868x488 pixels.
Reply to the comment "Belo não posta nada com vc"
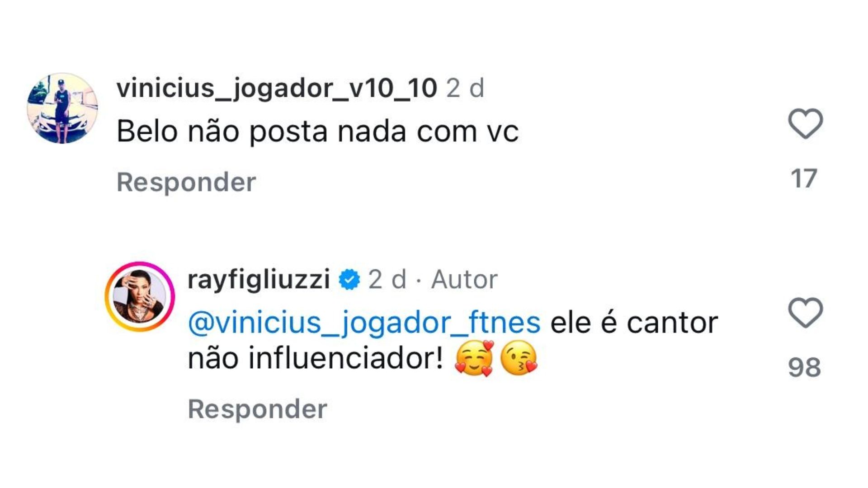(x=186, y=182)
